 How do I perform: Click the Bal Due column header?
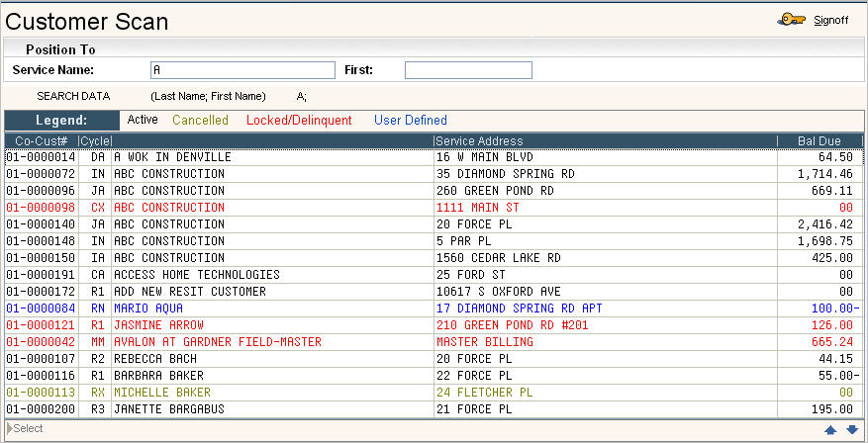[820, 141]
